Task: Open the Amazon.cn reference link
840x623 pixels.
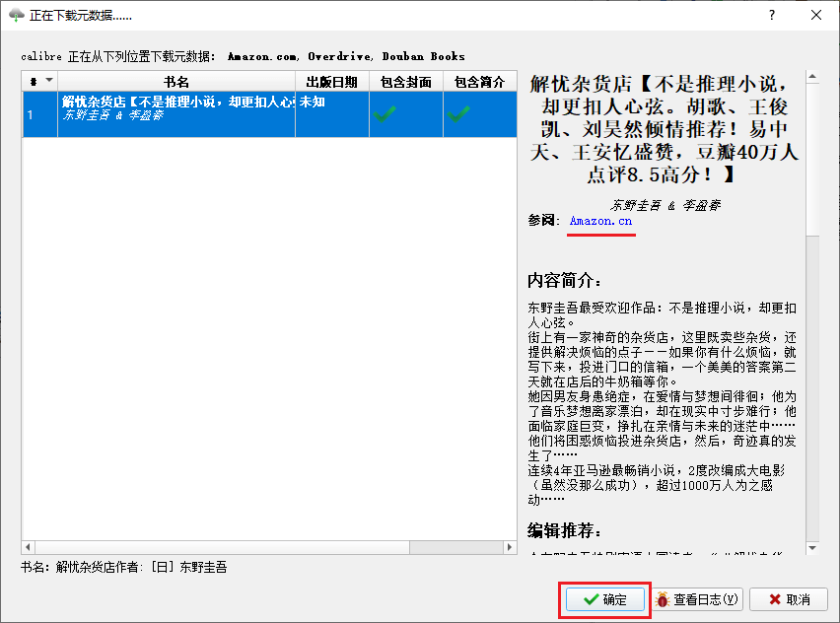Action: 600,221
